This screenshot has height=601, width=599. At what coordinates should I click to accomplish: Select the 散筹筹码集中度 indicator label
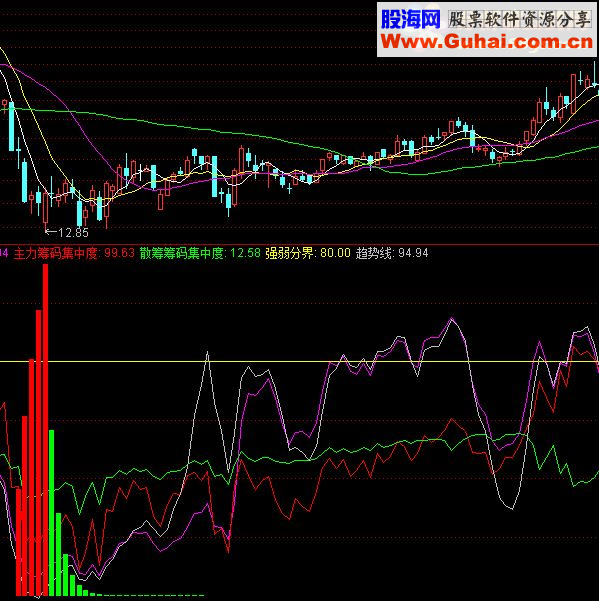[182, 253]
